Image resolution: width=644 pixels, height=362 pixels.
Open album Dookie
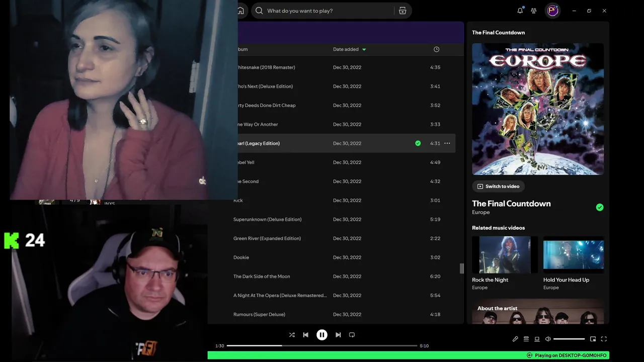click(x=241, y=257)
